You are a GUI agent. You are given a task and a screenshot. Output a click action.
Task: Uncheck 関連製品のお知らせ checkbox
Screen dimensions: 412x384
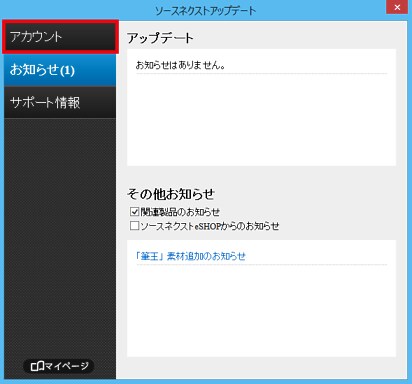pyautogui.click(x=134, y=212)
